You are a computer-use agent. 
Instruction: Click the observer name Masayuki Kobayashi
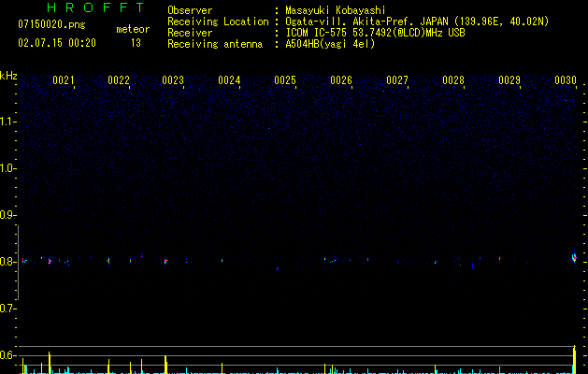[x=336, y=10]
